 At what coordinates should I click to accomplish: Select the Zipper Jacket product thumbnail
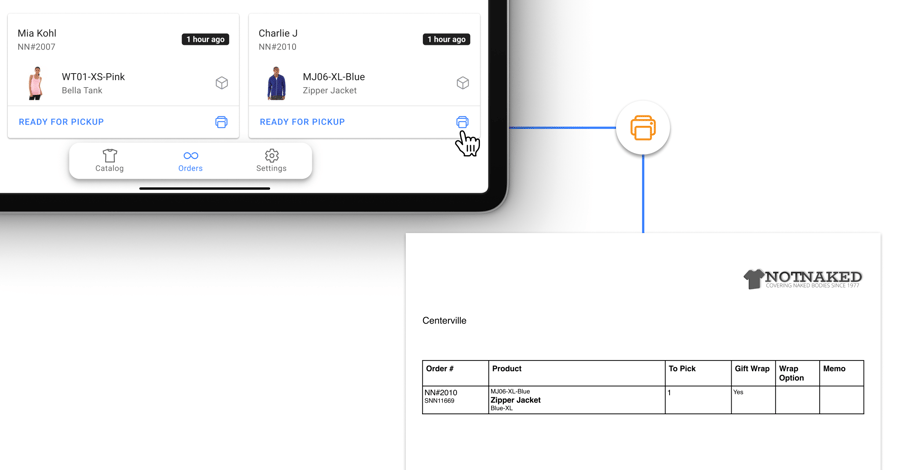click(277, 83)
